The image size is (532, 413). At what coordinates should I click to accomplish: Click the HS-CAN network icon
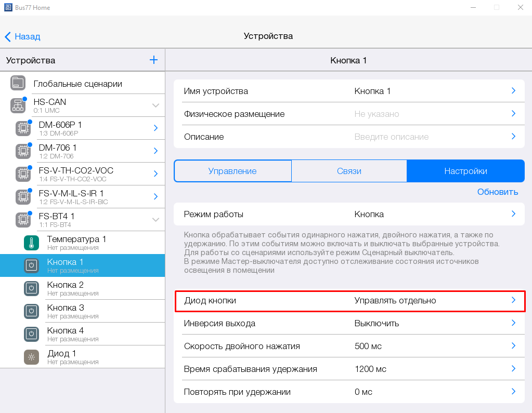(x=18, y=105)
